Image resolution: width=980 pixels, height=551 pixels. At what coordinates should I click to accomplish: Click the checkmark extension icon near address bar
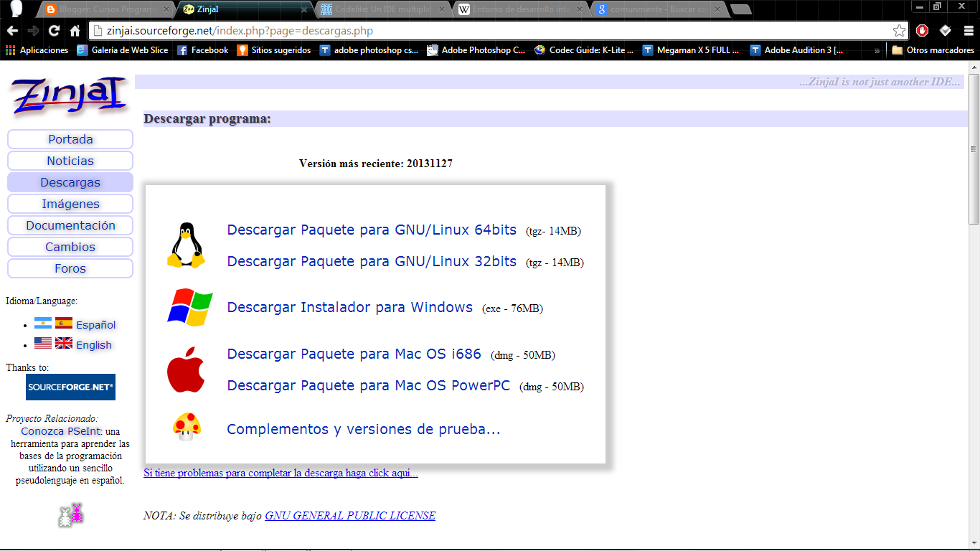coord(943,32)
